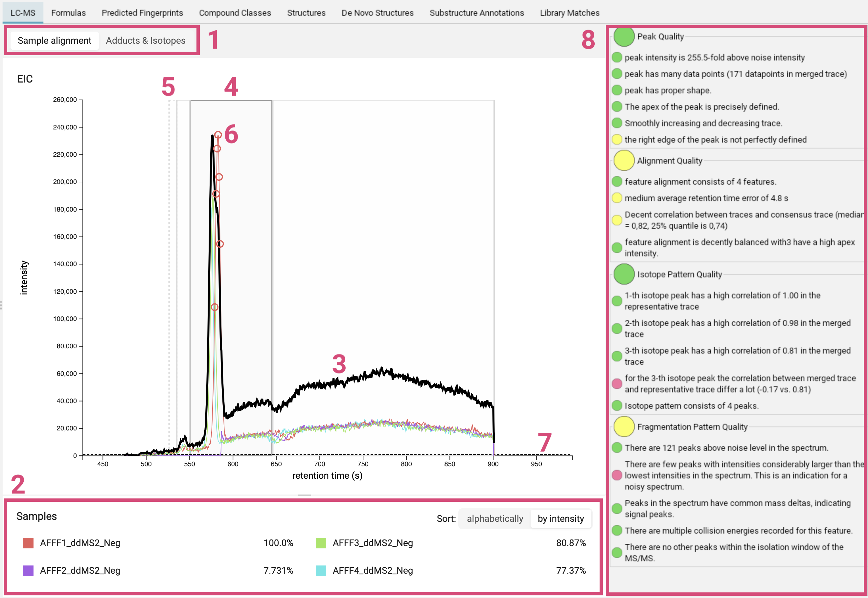Click the large yellow Alignment Quality indicator
Screen dimensions: 868x598
[624, 160]
